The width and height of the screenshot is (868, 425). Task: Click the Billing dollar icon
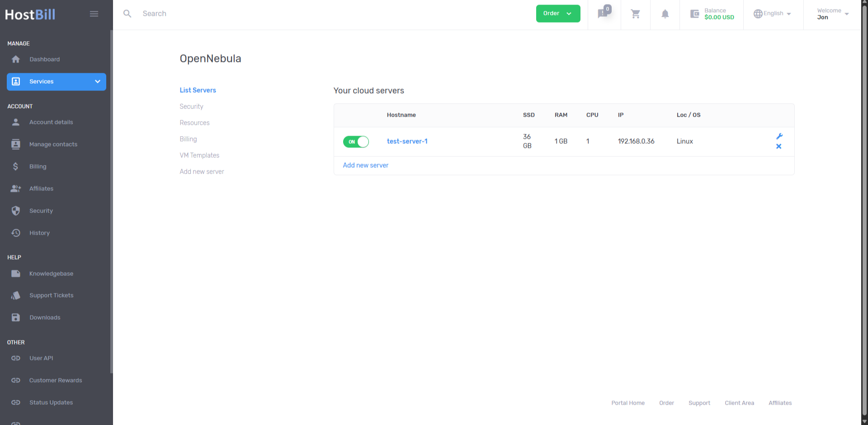tap(16, 166)
